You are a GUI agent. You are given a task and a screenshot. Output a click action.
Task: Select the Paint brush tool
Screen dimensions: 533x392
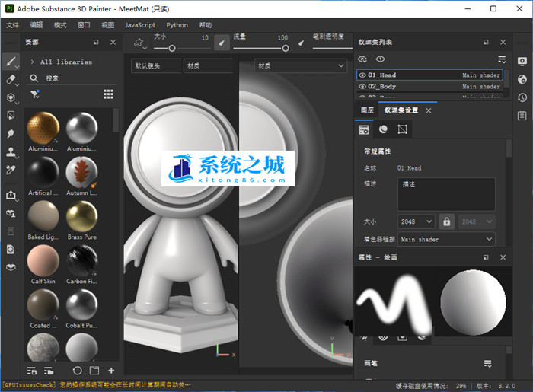point(11,62)
